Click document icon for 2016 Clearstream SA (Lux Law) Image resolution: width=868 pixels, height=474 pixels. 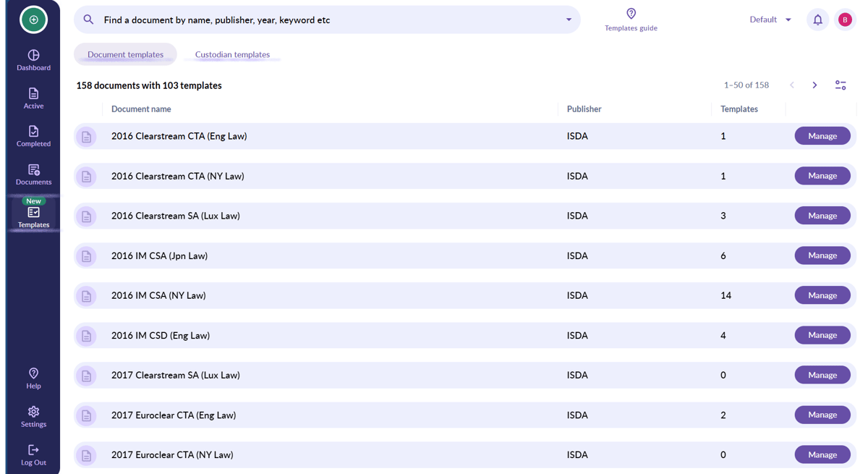86,216
